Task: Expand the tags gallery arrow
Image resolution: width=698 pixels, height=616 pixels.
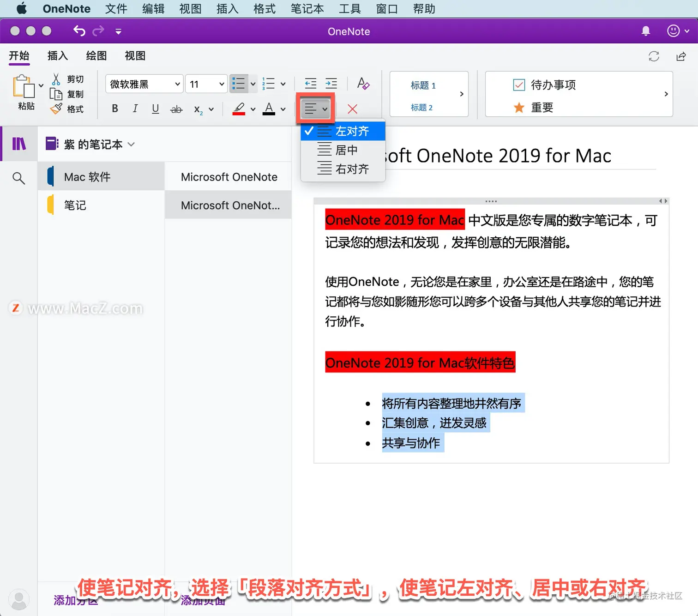Action: [666, 94]
